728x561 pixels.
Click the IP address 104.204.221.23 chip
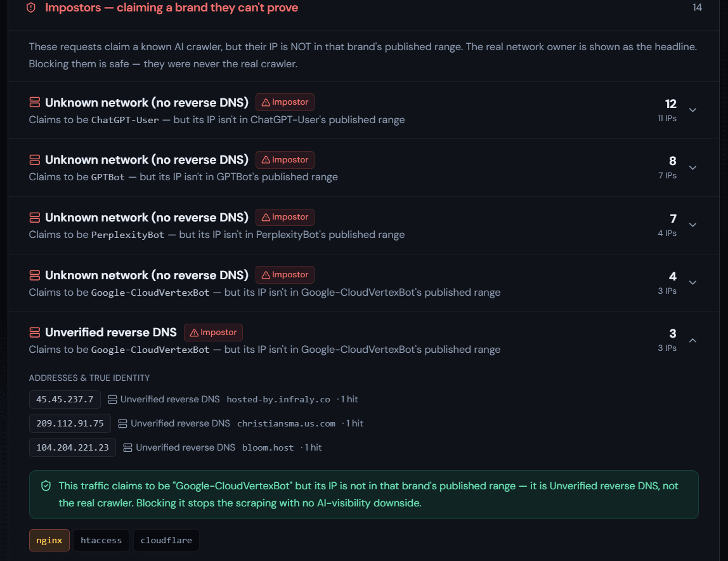point(72,447)
